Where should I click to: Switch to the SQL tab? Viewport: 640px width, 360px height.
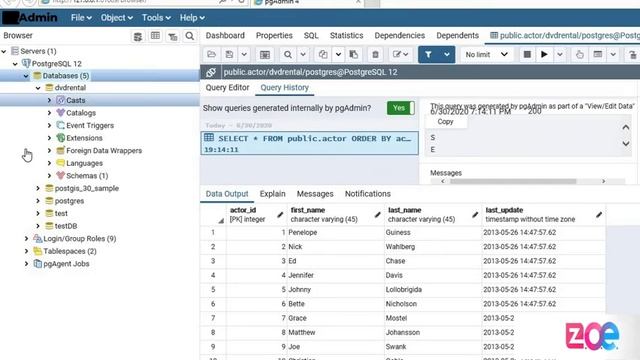point(311,36)
